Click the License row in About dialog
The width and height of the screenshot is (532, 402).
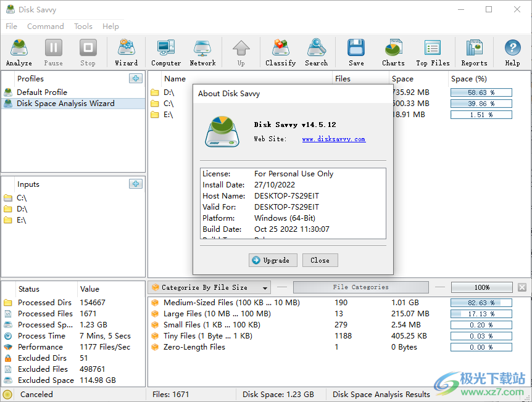point(293,174)
